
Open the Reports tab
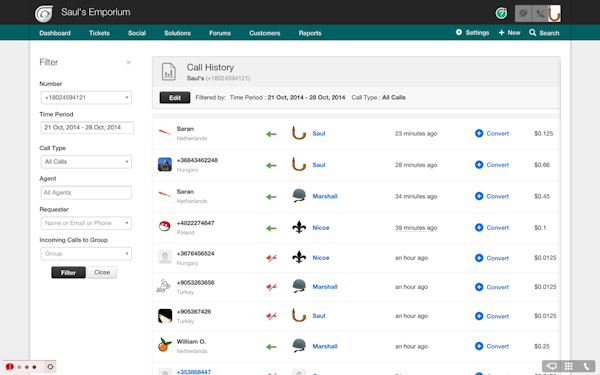pos(310,33)
